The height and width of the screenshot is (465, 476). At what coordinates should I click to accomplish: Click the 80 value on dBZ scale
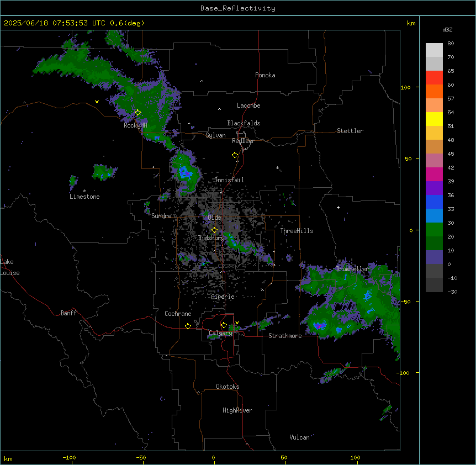pyautogui.click(x=451, y=43)
